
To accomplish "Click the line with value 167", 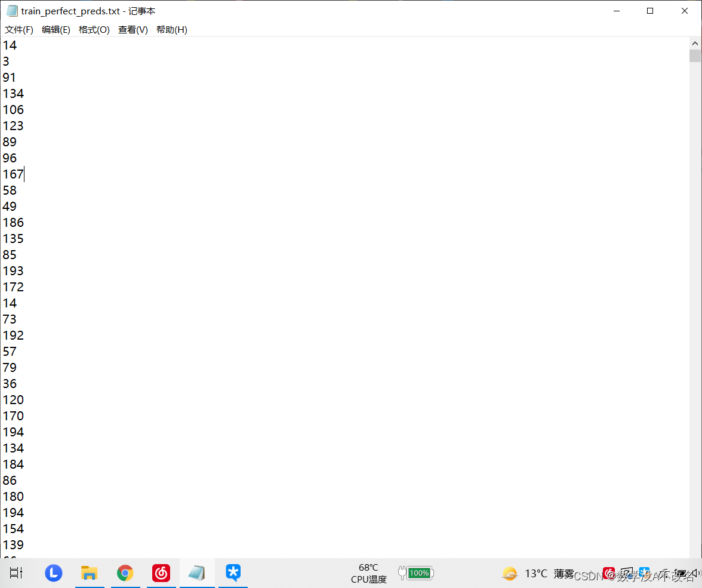I will (13, 174).
